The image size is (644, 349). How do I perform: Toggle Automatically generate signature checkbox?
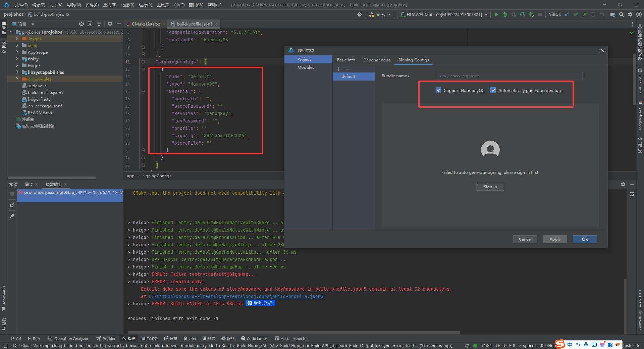(493, 90)
